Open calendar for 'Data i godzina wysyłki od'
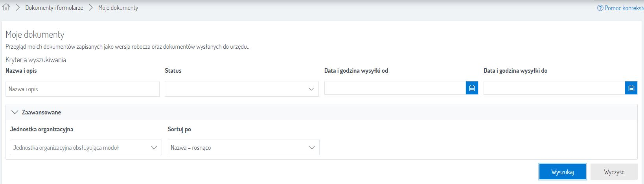 (x=472, y=88)
